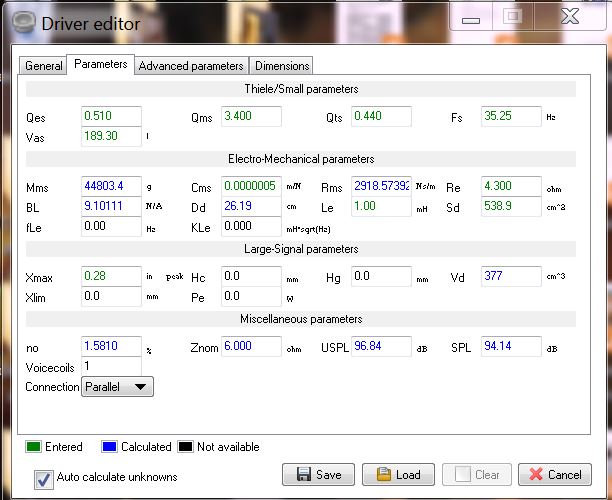
Task: Toggle Auto calculate unknowns checkbox
Action: pyautogui.click(x=43, y=479)
